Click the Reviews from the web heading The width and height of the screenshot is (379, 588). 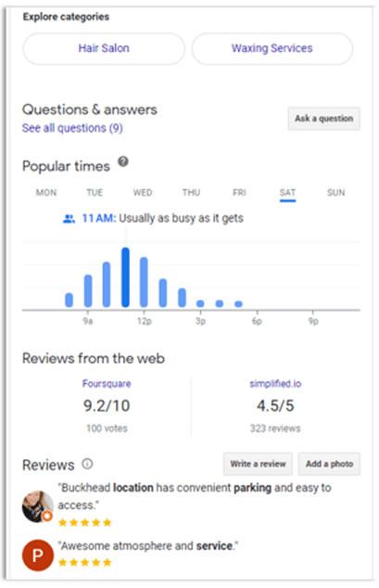94,358
